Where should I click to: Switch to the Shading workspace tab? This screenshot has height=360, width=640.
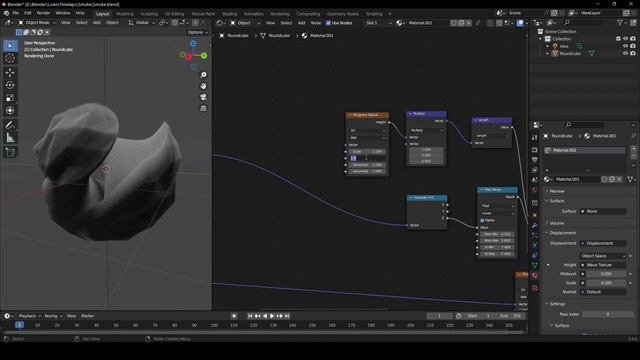[229, 14]
